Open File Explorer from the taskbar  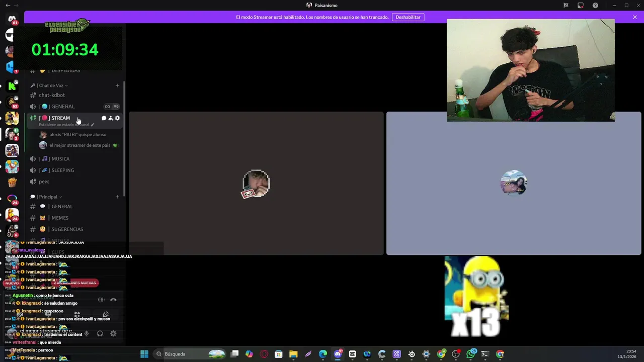click(x=293, y=354)
